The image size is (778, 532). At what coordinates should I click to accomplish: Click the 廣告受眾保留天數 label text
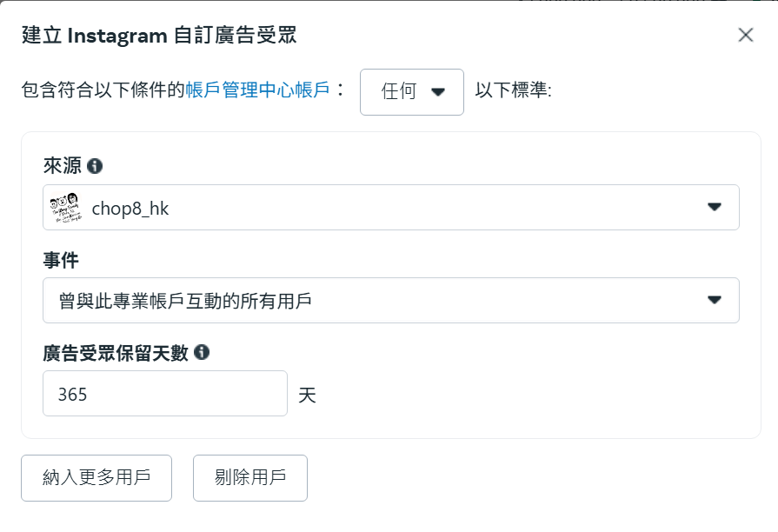pos(115,352)
